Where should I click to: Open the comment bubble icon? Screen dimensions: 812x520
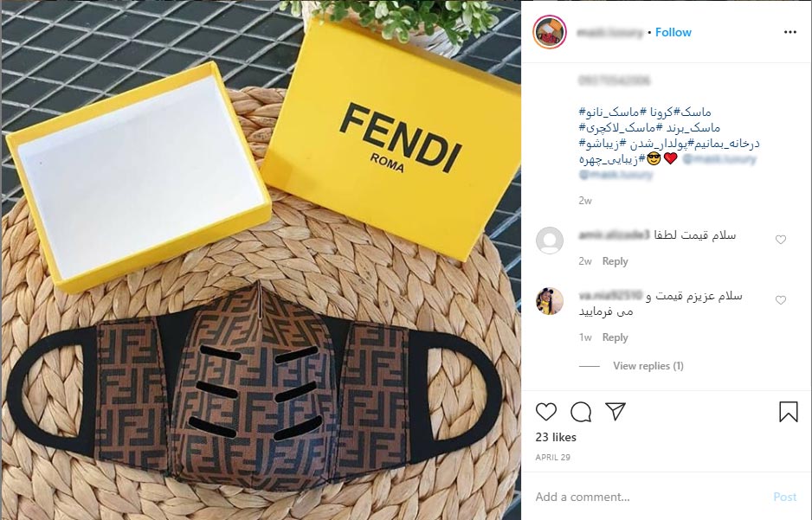[x=581, y=412]
